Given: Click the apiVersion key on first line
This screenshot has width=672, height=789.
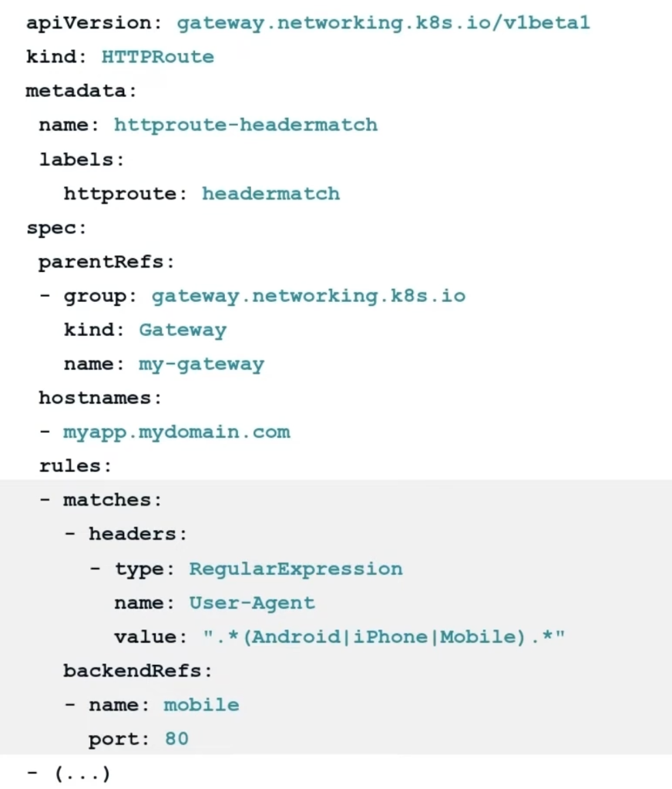Looking at the screenshot, I should (89, 23).
